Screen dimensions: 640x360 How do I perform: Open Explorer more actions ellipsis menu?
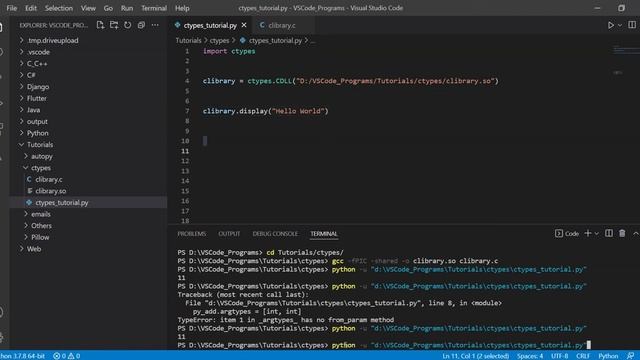point(155,25)
